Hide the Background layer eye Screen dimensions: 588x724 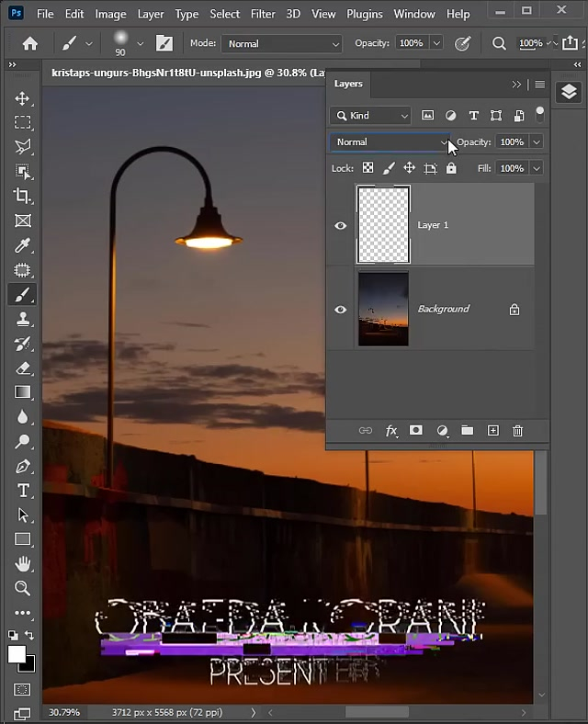click(x=341, y=310)
